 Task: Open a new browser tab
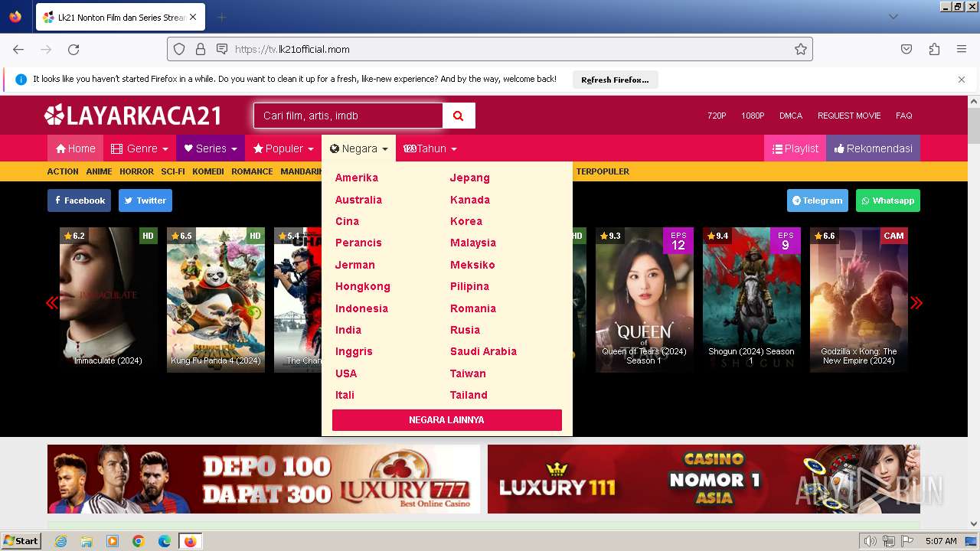221,17
